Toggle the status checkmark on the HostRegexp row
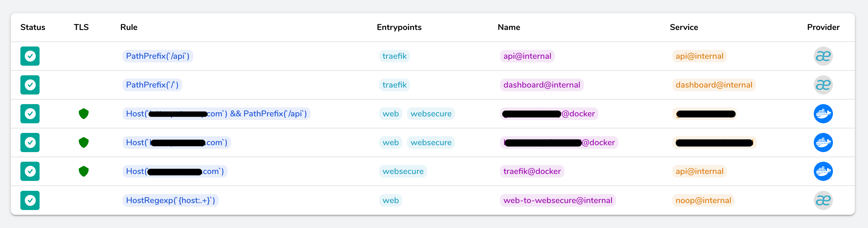The height and width of the screenshot is (228, 868). [x=30, y=200]
